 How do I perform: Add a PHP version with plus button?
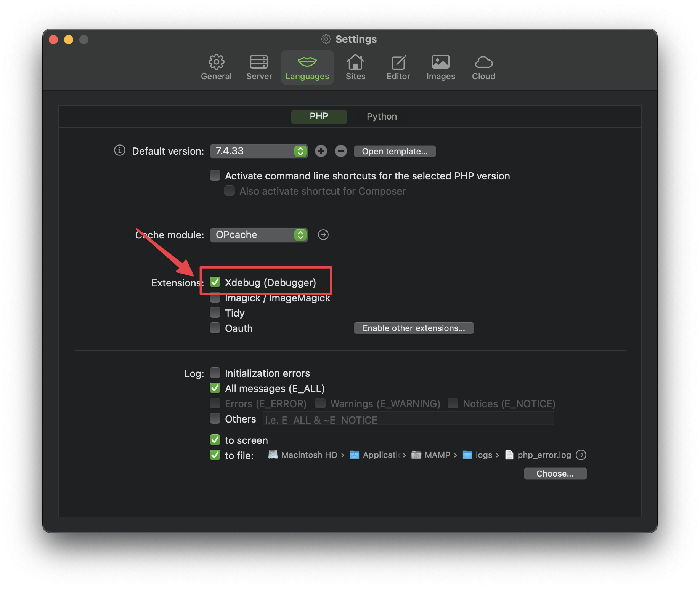pyautogui.click(x=321, y=151)
